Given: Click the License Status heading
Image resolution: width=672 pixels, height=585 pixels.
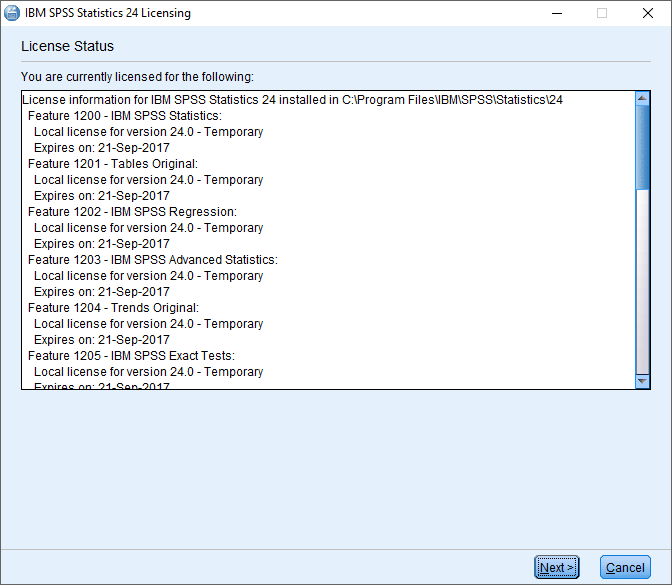Looking at the screenshot, I should coord(68,46).
